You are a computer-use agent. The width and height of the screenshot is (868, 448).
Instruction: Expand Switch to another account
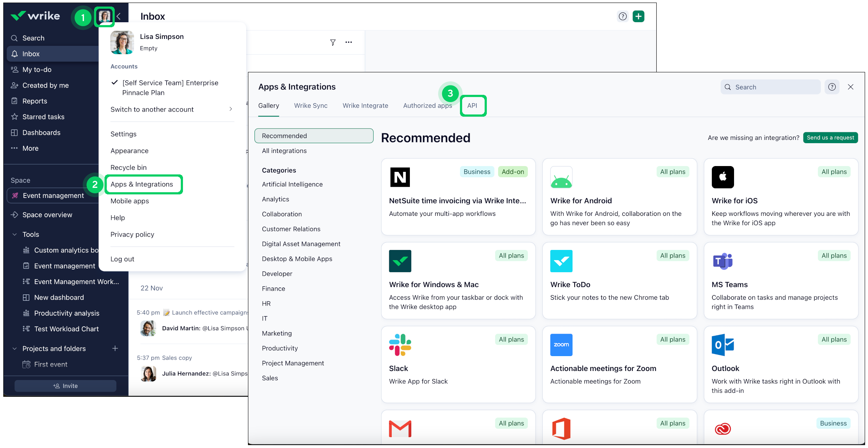click(152, 109)
